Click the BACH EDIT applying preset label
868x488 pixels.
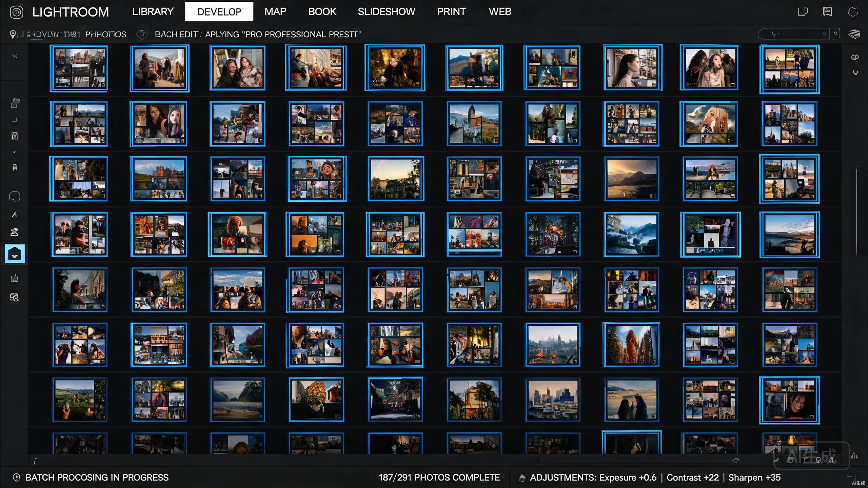coord(258,34)
